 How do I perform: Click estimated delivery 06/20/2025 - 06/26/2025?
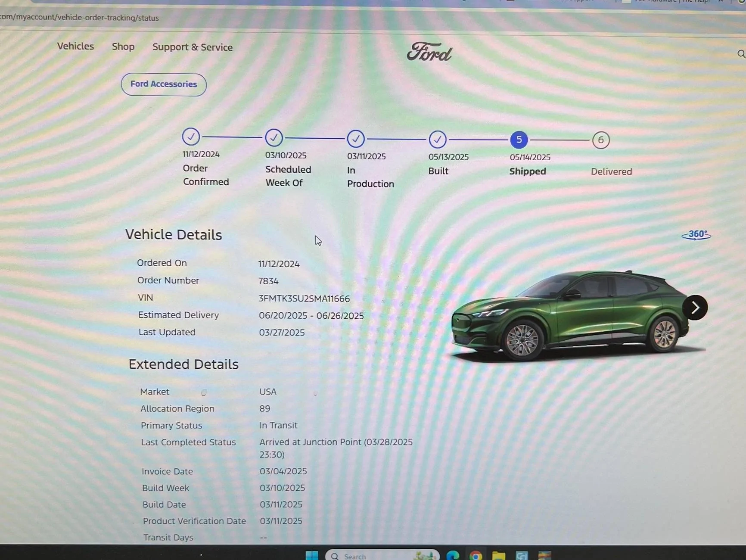coord(311,316)
